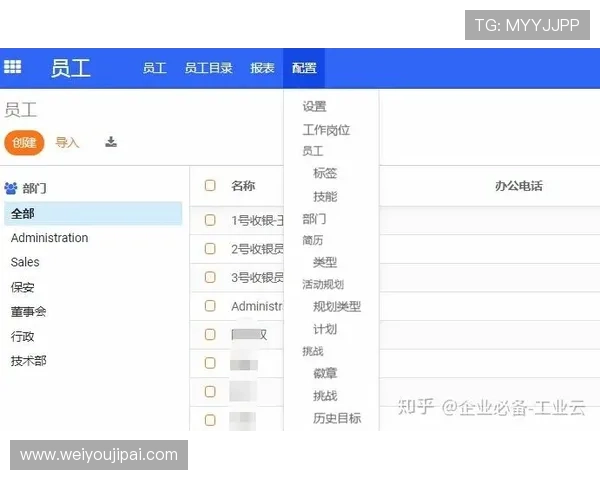600x480 pixels.
Task: Click the 部门 group people icon
Action: click(11, 188)
